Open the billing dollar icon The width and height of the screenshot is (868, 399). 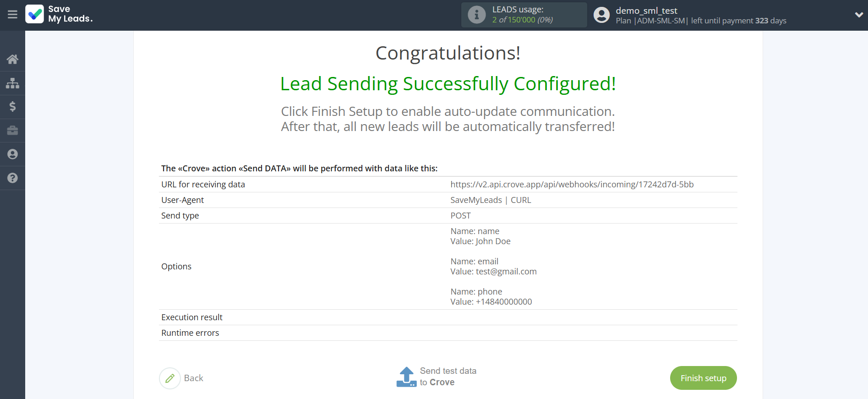click(12, 107)
